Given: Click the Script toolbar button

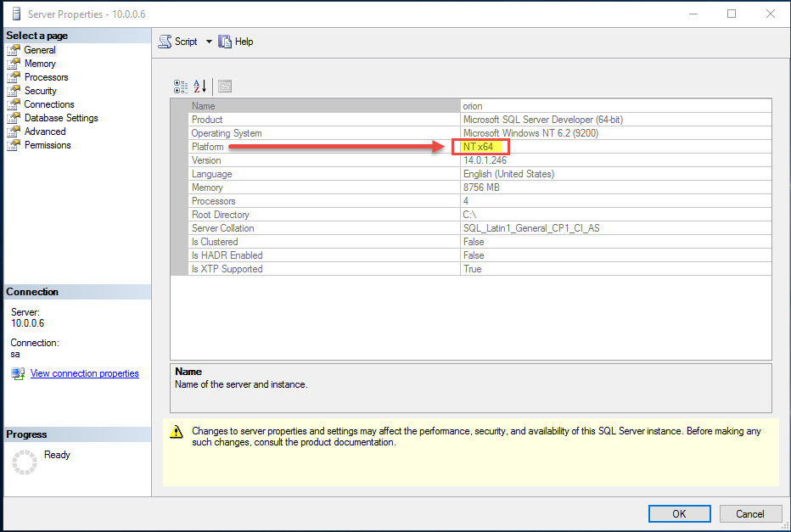Looking at the screenshot, I should click(178, 42).
